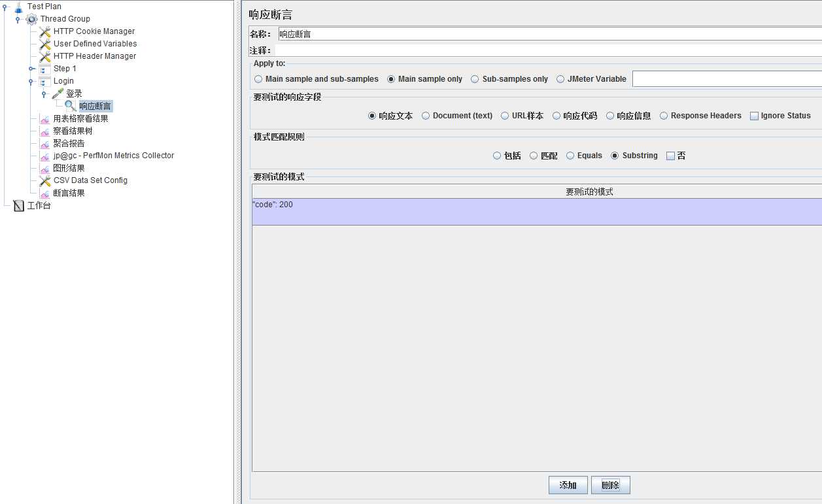The width and height of the screenshot is (822, 504).
Task: Select the 察看结果树 tree item
Action: (73, 131)
